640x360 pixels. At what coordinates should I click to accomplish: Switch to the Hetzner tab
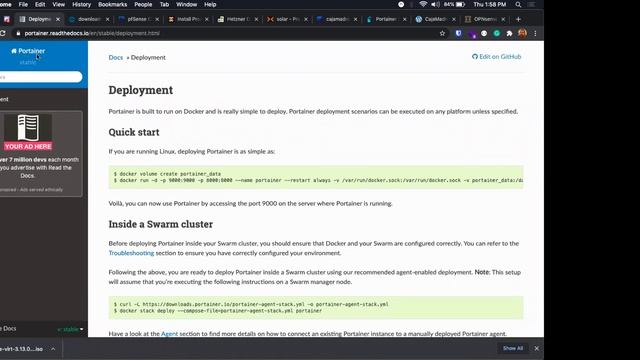[238, 19]
